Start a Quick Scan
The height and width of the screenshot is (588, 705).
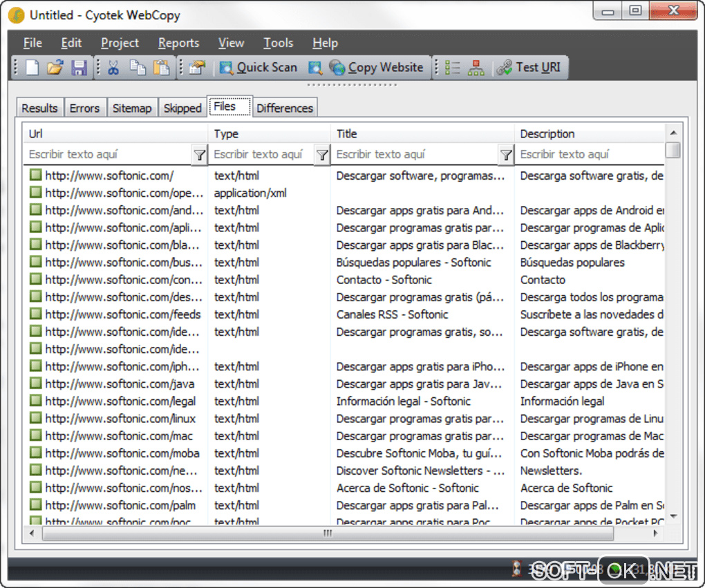tap(258, 68)
